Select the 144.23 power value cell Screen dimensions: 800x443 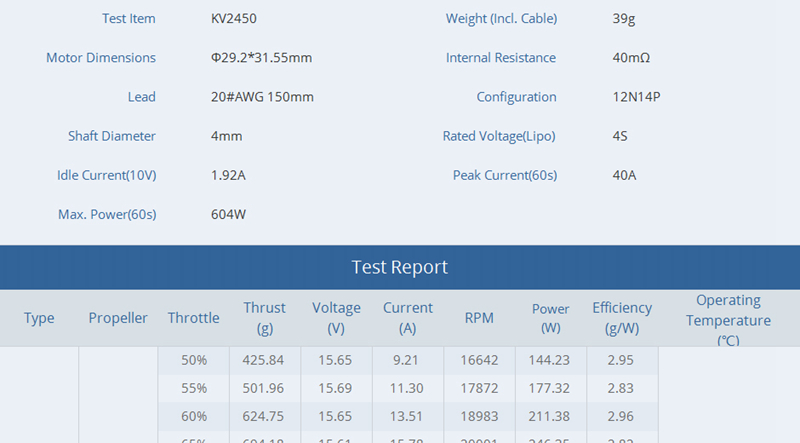(550, 360)
